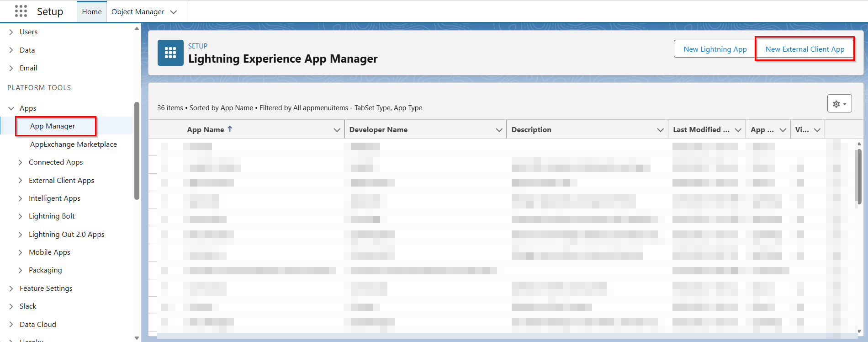Open the list view gear settings menu
This screenshot has width=868, height=342.
pos(839,104)
